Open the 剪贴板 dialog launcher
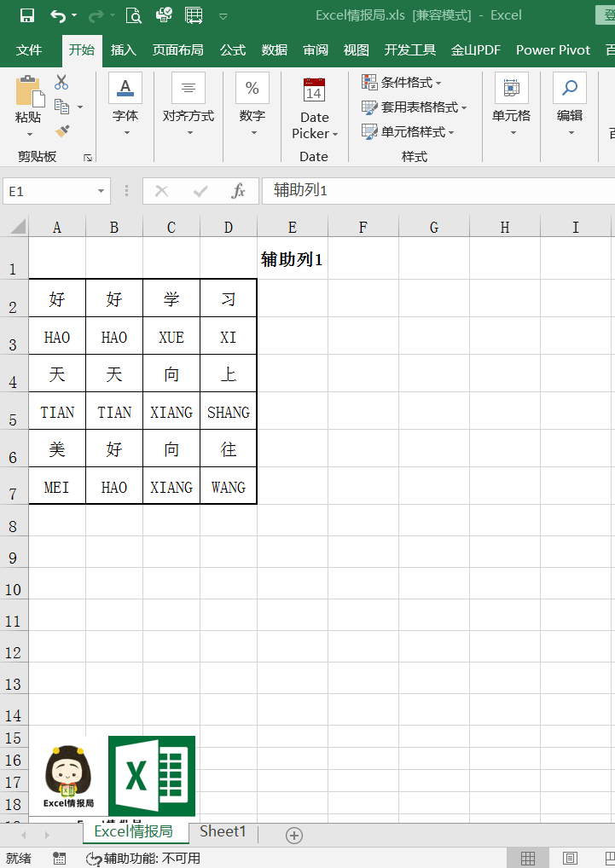This screenshot has height=868, width=615. pyautogui.click(x=88, y=158)
